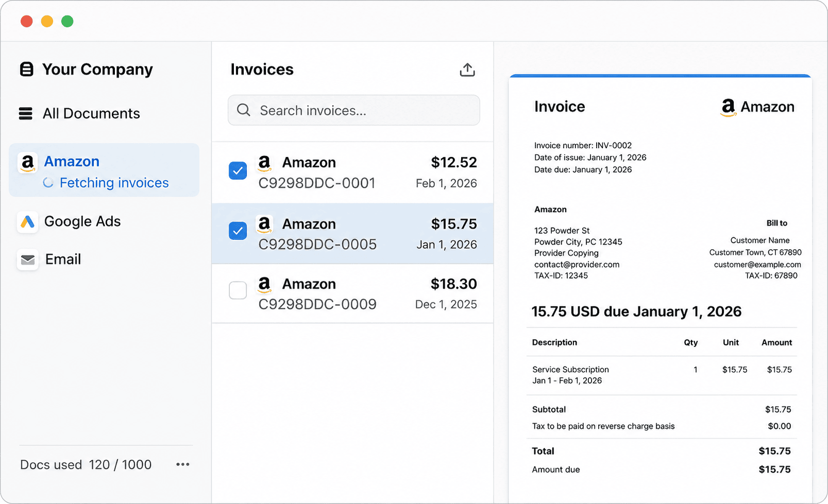The height and width of the screenshot is (504, 828).
Task: Click the 15.75 USD due January 1, 2026 heading
Action: coord(636,311)
